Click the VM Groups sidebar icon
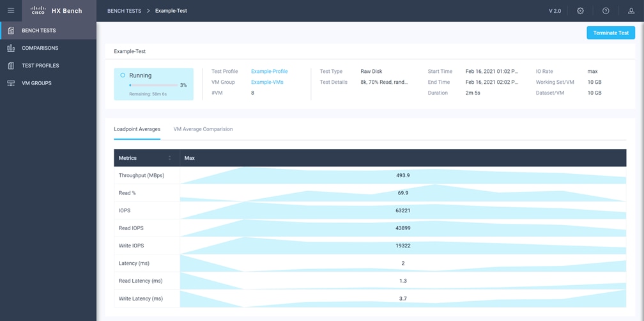 [11, 83]
